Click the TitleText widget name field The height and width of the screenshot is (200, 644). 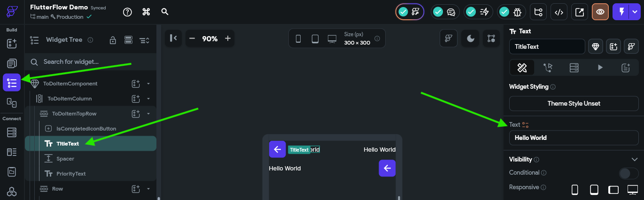(x=547, y=46)
